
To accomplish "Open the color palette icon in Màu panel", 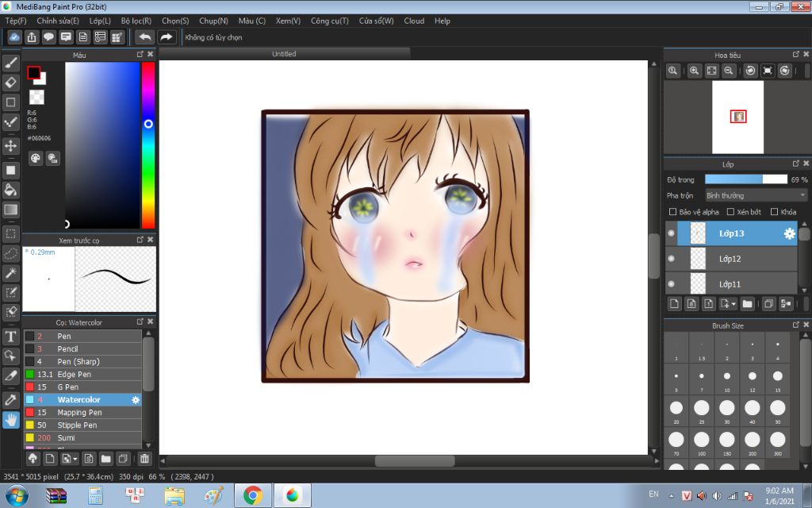I will pos(35,159).
